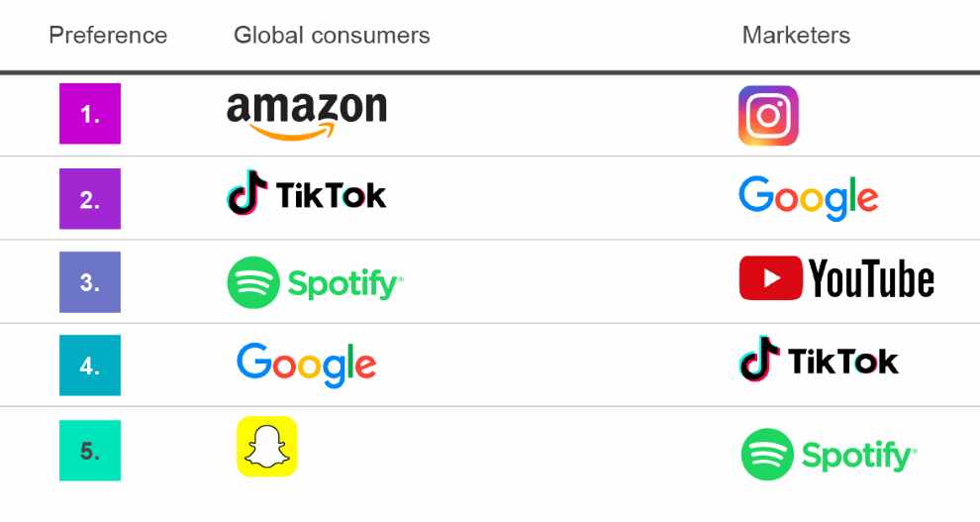Click the green Spotify circle in row 3
Viewport: 980px width, 522px height.
[253, 282]
